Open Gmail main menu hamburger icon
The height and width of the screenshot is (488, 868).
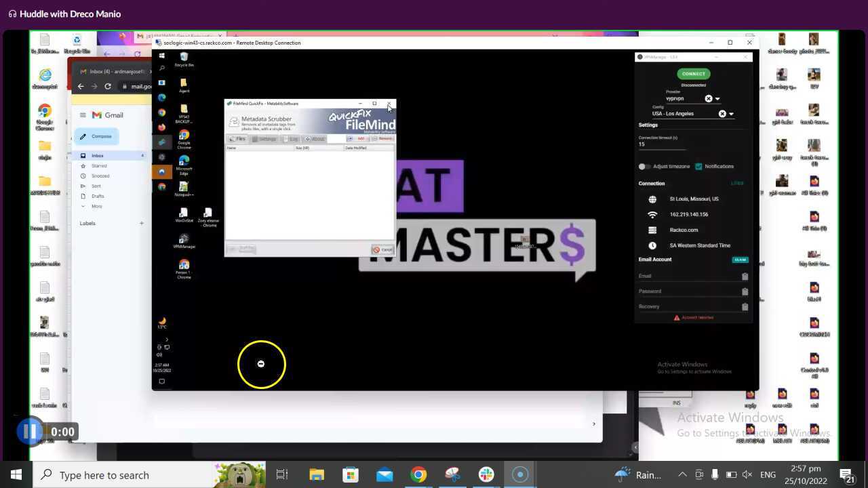tap(83, 115)
